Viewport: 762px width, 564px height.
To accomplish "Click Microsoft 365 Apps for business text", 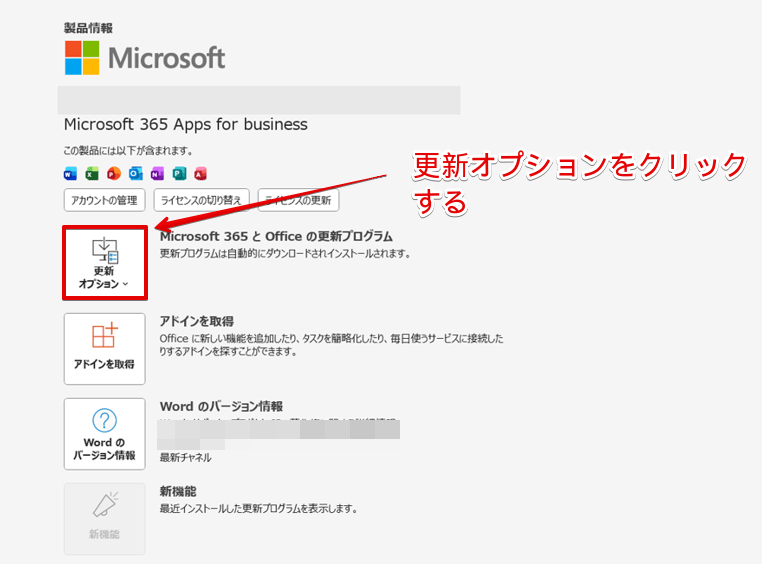I will (186, 124).
